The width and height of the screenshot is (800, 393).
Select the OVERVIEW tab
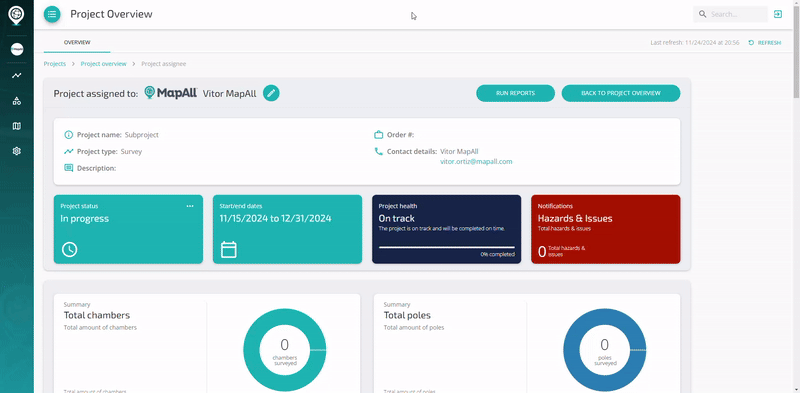click(x=77, y=42)
